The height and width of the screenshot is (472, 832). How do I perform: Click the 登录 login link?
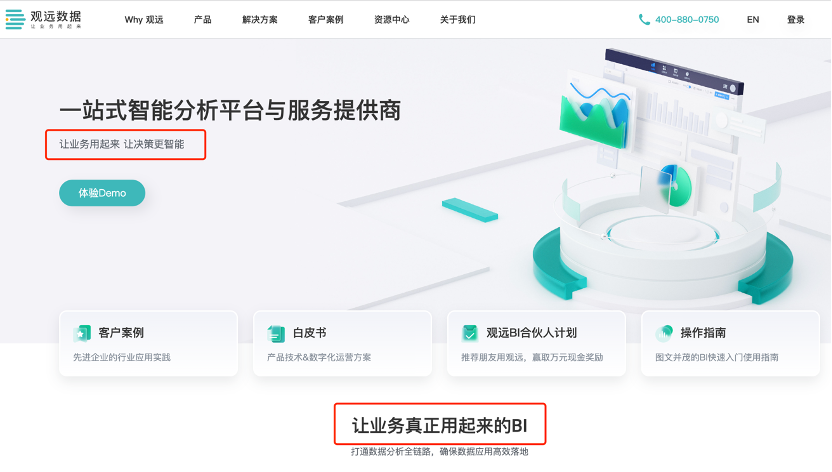(x=795, y=20)
